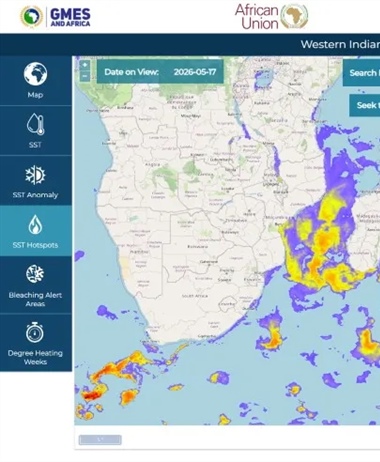Open the Map view globe icon
Image resolution: width=380 pixels, height=462 pixels.
coord(35,74)
